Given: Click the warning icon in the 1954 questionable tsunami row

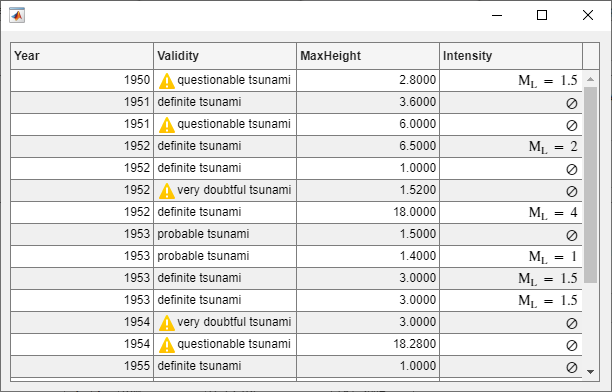Looking at the screenshot, I should pos(167,345).
